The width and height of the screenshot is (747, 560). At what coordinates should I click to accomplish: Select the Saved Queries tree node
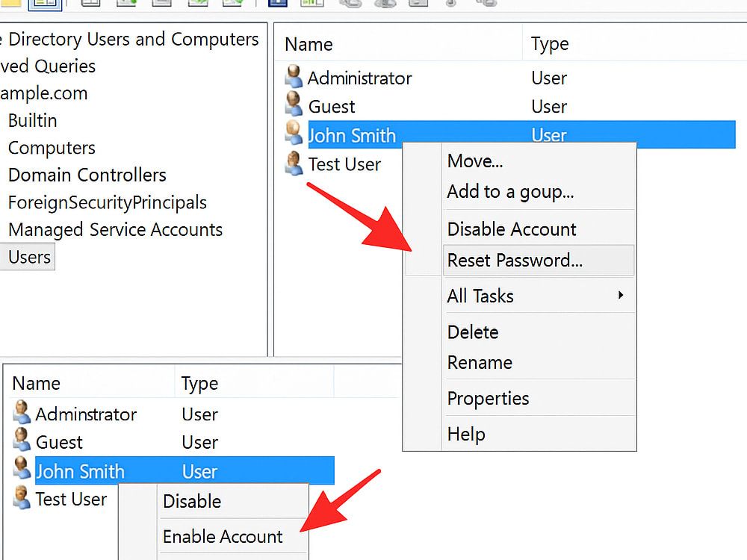(x=48, y=66)
